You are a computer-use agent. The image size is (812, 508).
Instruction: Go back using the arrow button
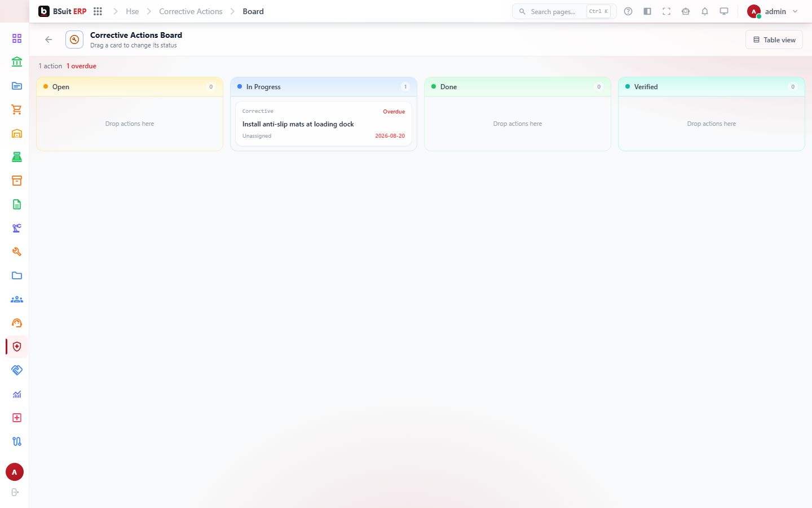48,40
